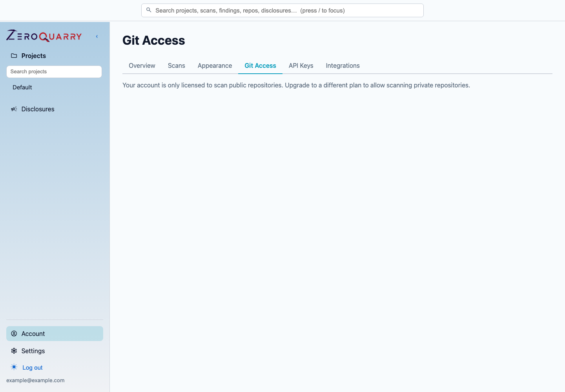
Task: Click the Disclosures megaphone icon
Action: (14, 109)
